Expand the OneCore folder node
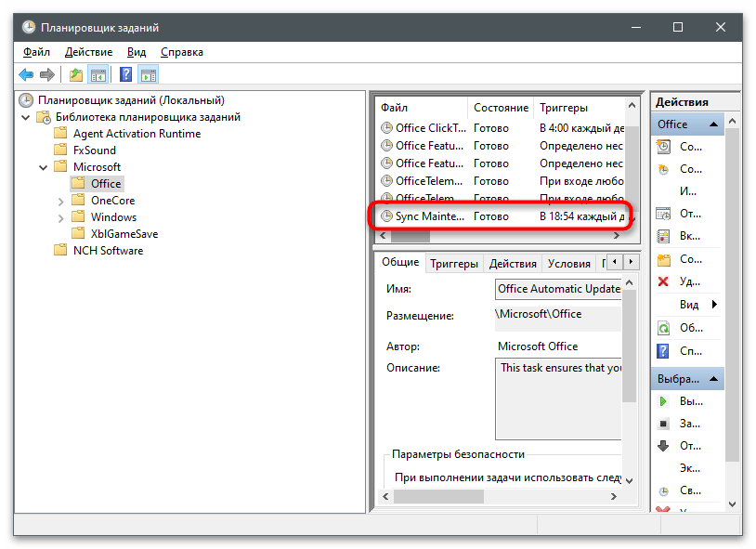Image resolution: width=756 pixels, height=549 pixels. 60,202
